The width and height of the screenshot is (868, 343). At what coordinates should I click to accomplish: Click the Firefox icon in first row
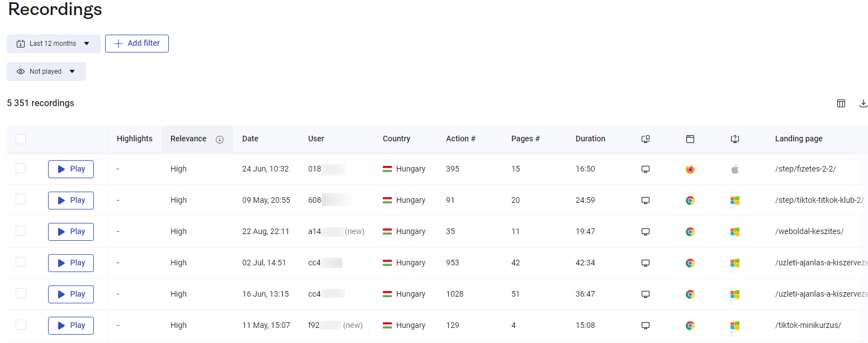pos(690,169)
